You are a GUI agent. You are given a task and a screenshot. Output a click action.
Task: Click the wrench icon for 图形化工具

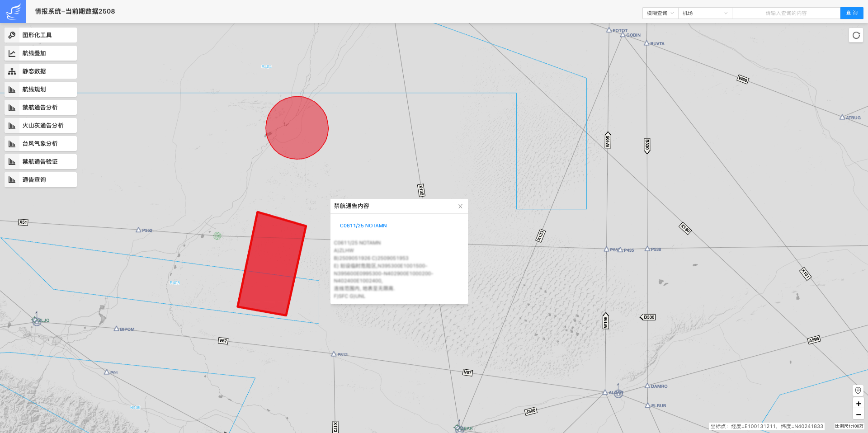point(12,35)
